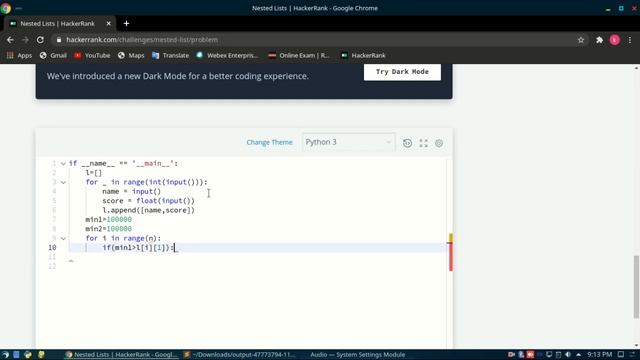The image size is (640, 360).
Task: Click the code line 'min2=100000'
Action: coord(109,229)
